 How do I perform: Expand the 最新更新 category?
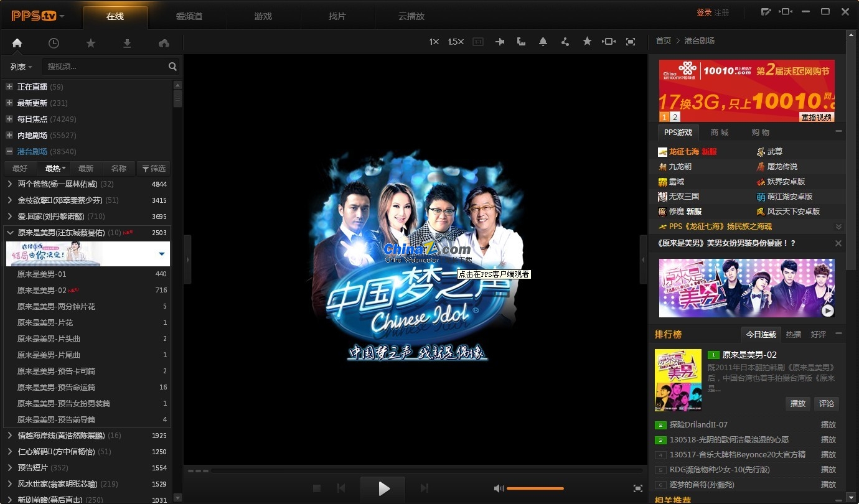tap(9, 103)
